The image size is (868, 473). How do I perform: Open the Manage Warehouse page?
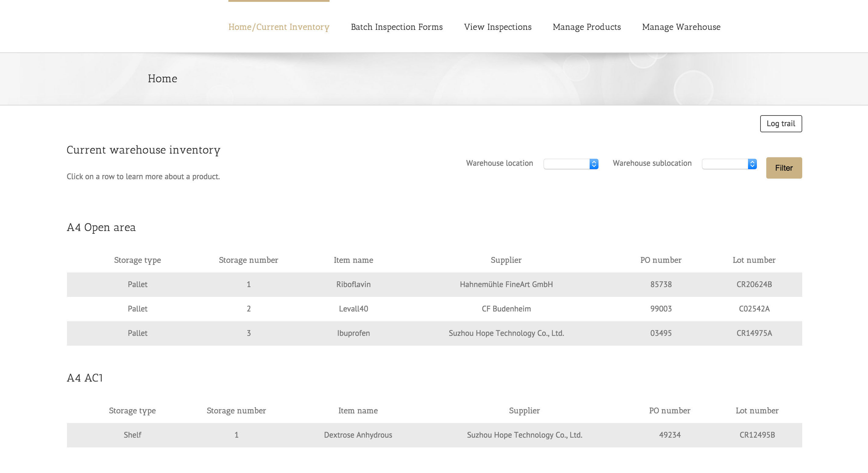click(x=681, y=27)
